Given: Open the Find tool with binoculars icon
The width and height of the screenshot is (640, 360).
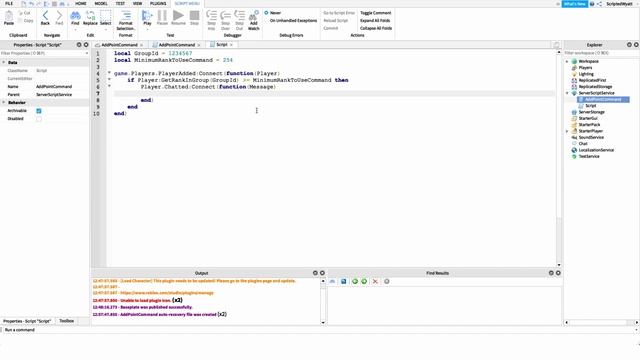Looking at the screenshot, I should pyautogui.click(x=75, y=18).
